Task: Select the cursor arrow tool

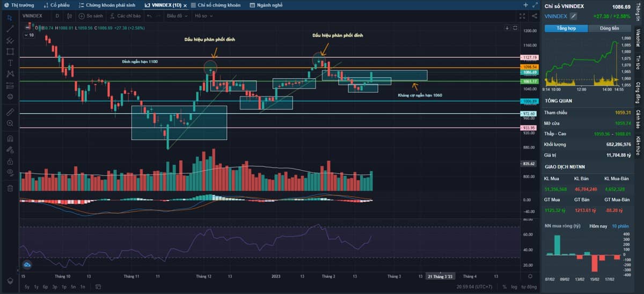Action: pos(10,17)
